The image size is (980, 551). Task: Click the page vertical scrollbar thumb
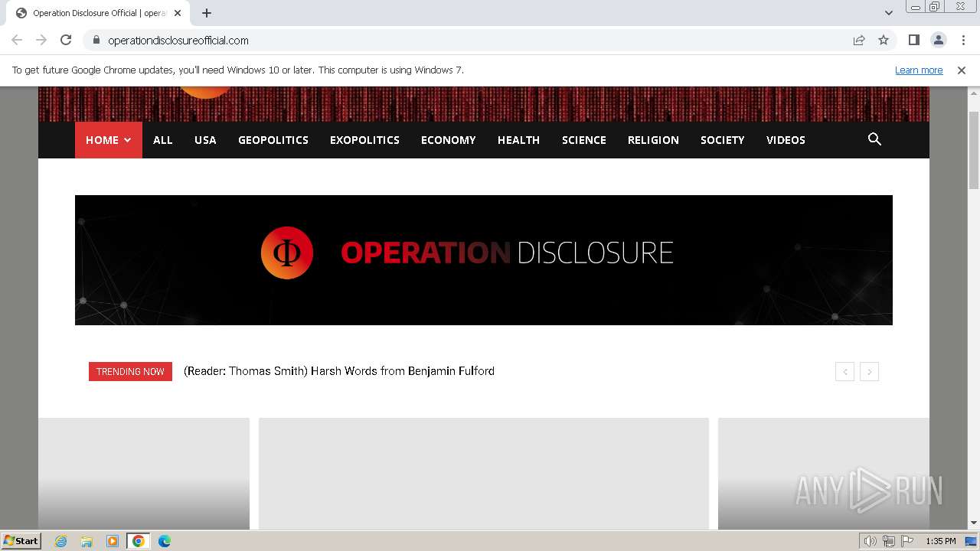tap(974, 149)
